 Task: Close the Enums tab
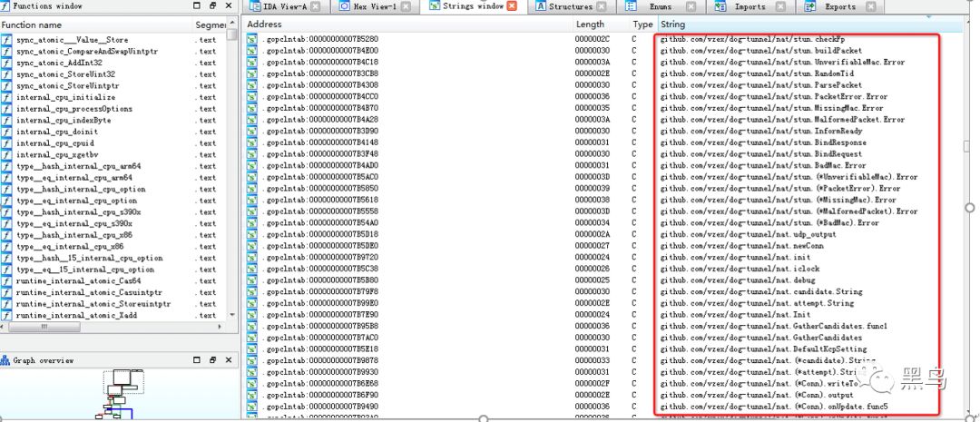pyautogui.click(x=691, y=7)
